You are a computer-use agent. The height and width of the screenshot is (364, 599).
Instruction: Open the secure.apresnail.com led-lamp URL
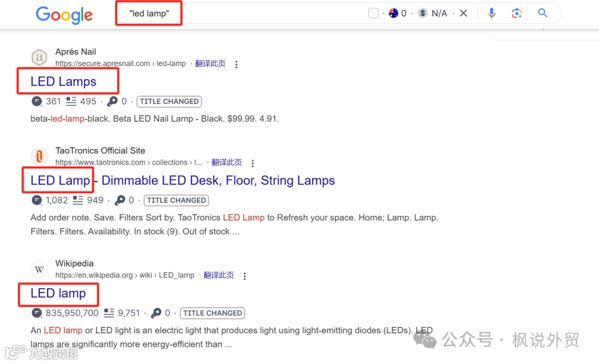pyautogui.click(x=121, y=63)
